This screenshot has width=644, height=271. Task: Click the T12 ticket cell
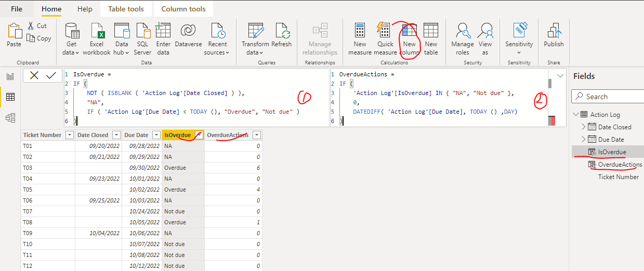point(48,266)
